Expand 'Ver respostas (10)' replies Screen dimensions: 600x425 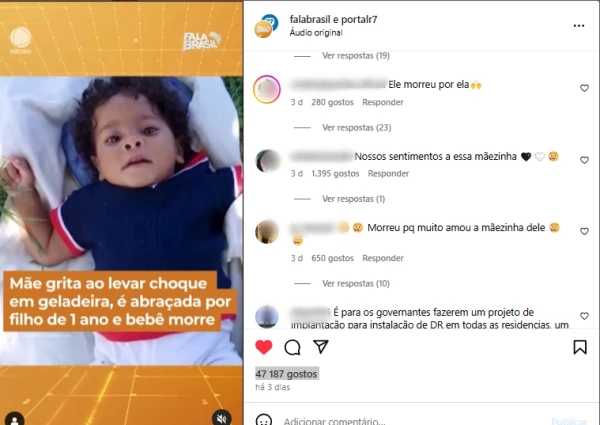[x=356, y=283]
